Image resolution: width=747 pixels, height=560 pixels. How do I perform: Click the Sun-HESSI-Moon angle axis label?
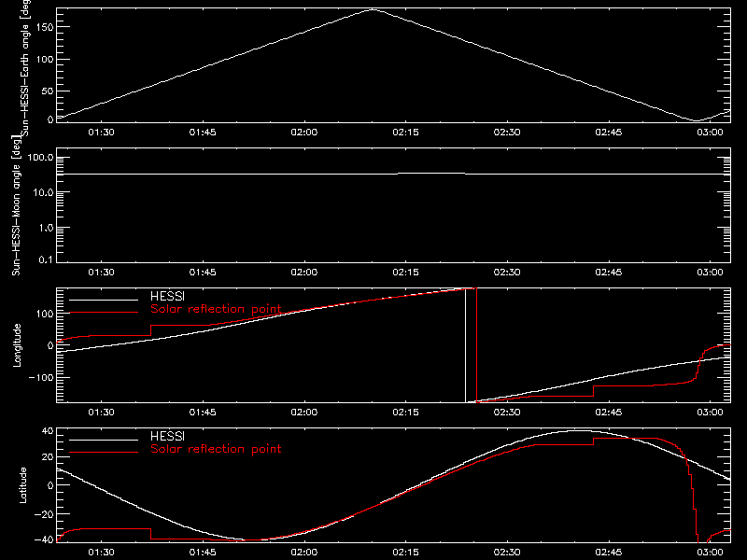(x=16, y=205)
